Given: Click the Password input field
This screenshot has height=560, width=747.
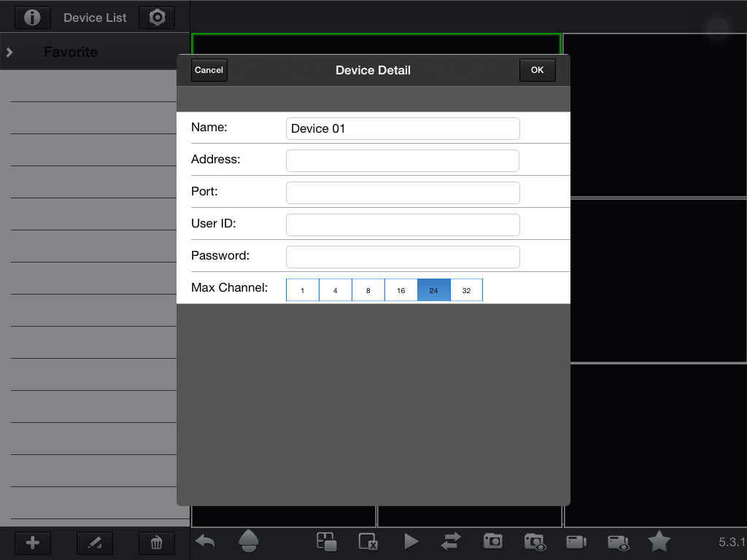Looking at the screenshot, I should [x=403, y=257].
